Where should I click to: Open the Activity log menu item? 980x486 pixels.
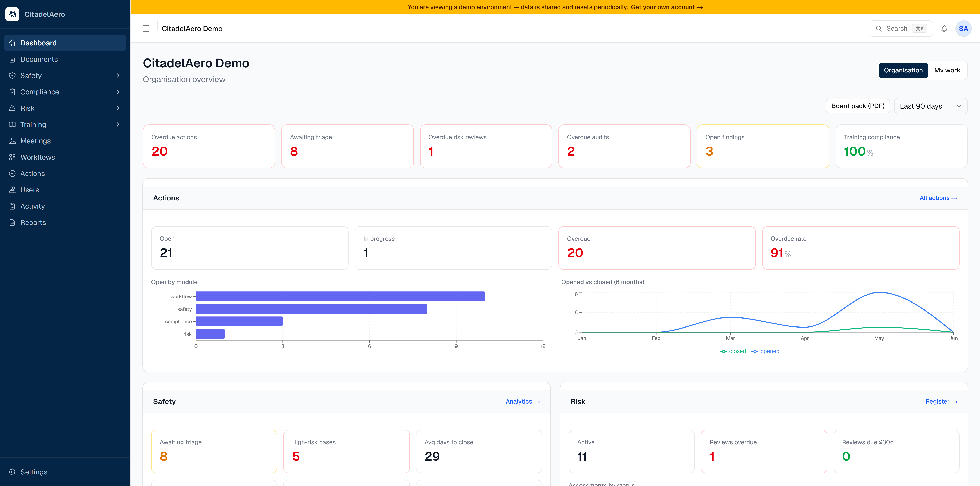(x=65, y=206)
